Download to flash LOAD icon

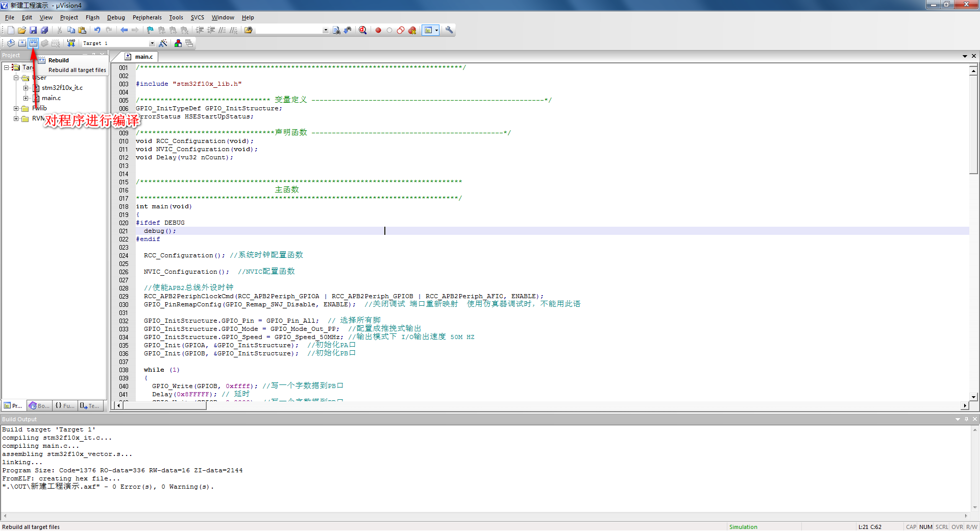coord(71,43)
